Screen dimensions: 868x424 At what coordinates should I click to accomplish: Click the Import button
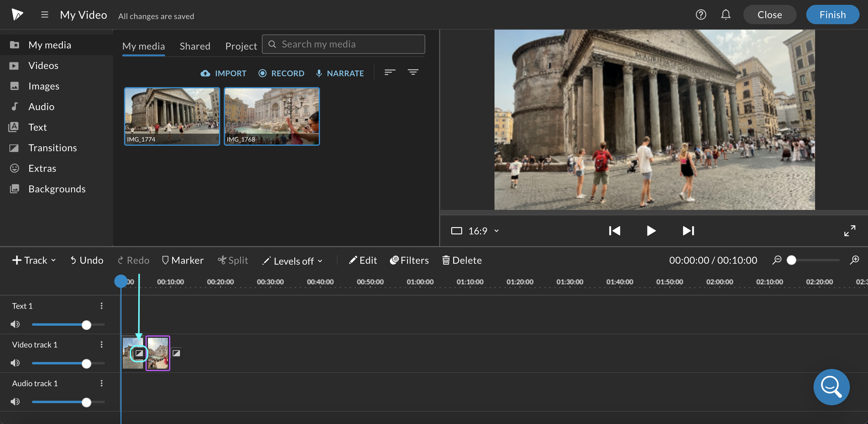(x=224, y=73)
